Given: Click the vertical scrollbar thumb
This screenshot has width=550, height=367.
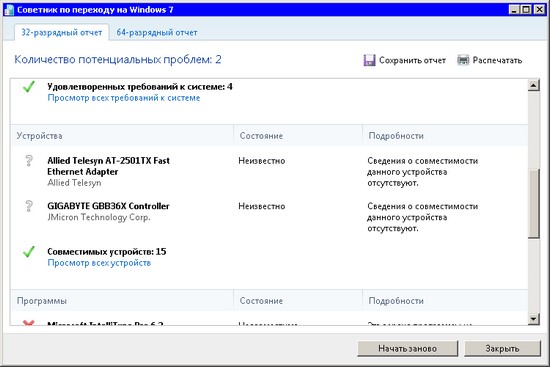Looking at the screenshot, I should tap(534, 204).
